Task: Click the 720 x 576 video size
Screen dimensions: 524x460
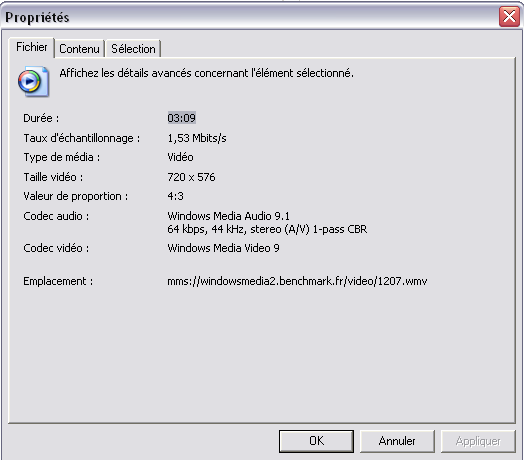Action: point(191,177)
